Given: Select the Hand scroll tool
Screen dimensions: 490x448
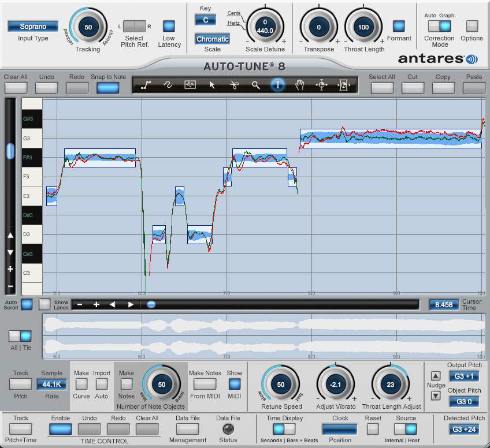Looking at the screenshot, I should pyautogui.click(x=299, y=85).
